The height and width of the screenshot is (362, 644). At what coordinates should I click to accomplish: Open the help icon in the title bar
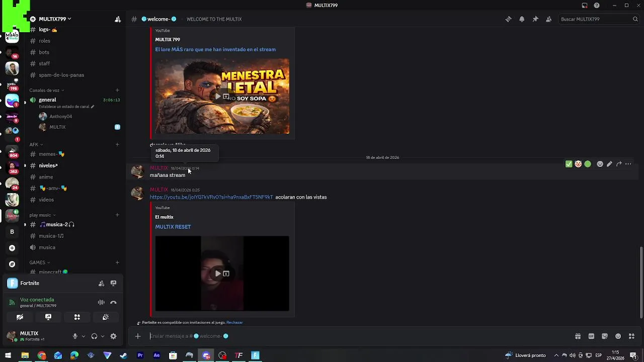tap(597, 6)
